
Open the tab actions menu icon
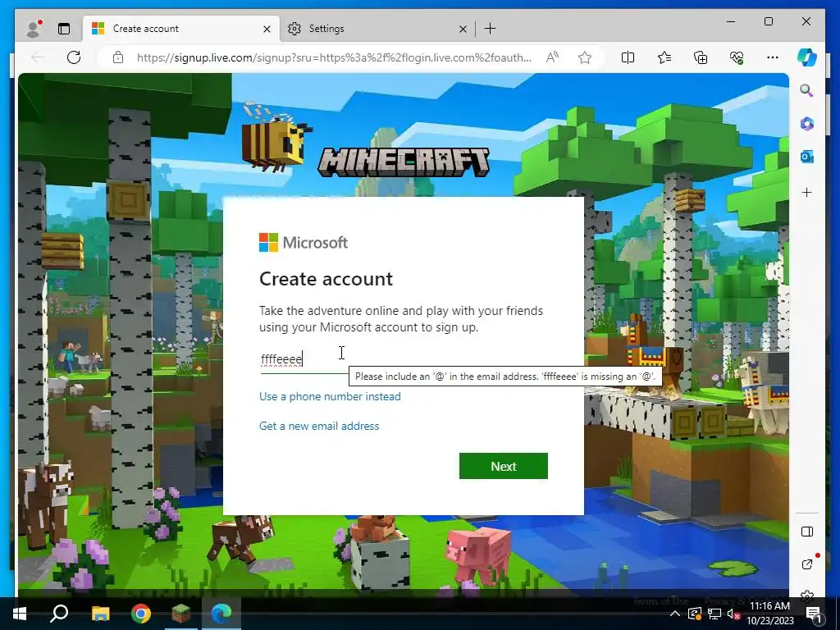pos(64,29)
